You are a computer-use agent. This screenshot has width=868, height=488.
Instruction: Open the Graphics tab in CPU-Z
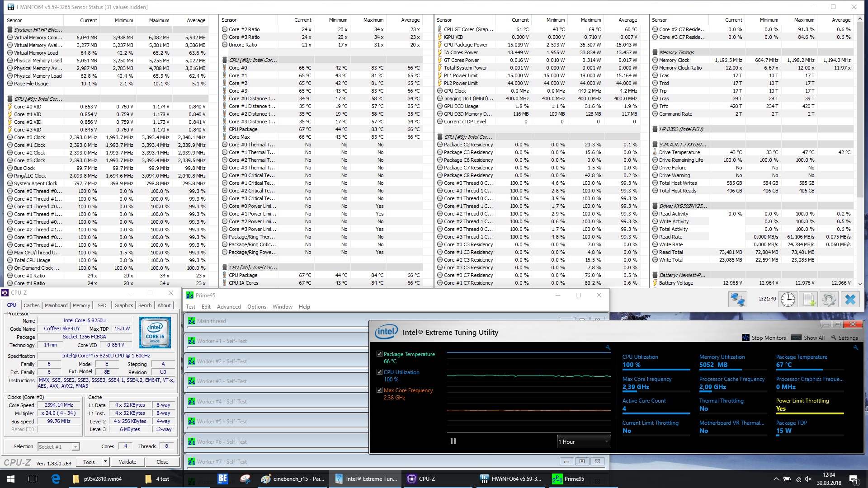[123, 305]
